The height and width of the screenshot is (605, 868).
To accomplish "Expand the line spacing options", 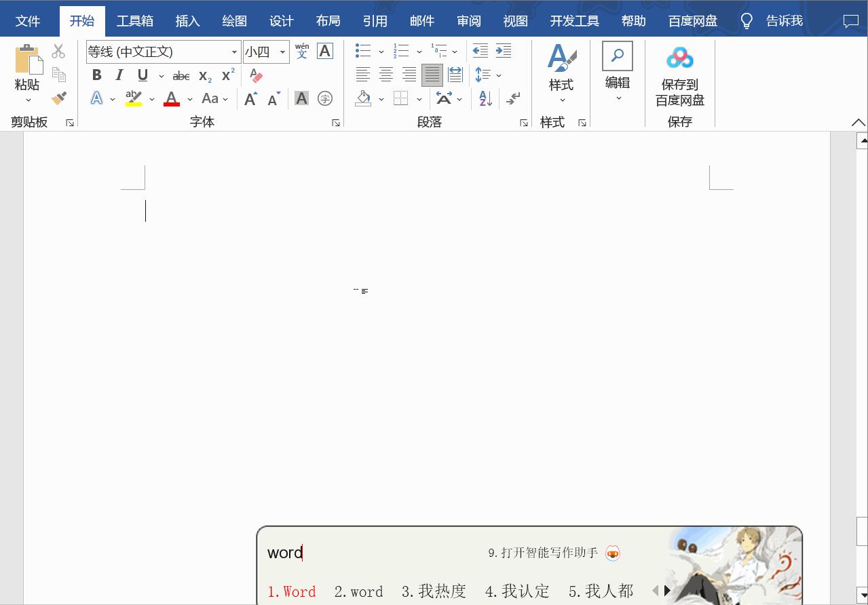I will 497,75.
